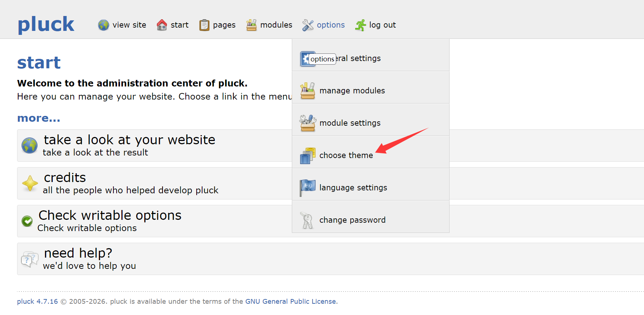Click the wrench and screwdriver options icon
Viewport: 644px width, 315px height.
pyautogui.click(x=308, y=25)
